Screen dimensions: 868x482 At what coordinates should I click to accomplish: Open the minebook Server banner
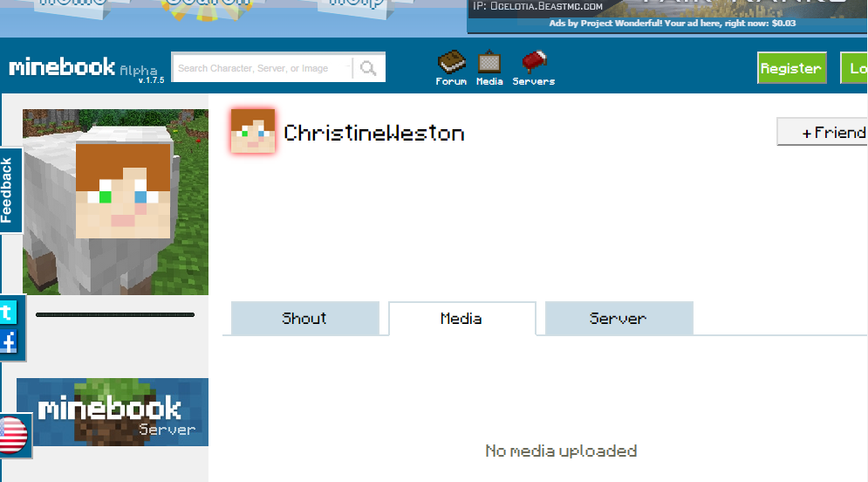[x=113, y=412]
